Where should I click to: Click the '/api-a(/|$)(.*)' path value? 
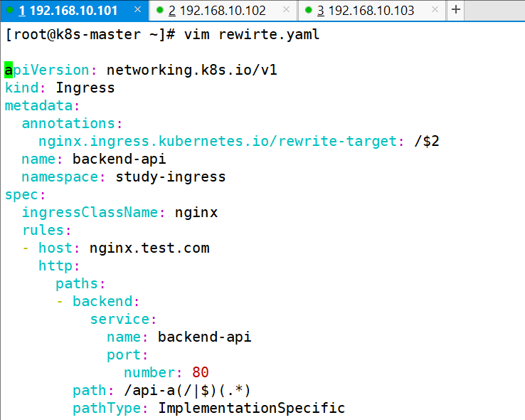(x=188, y=391)
